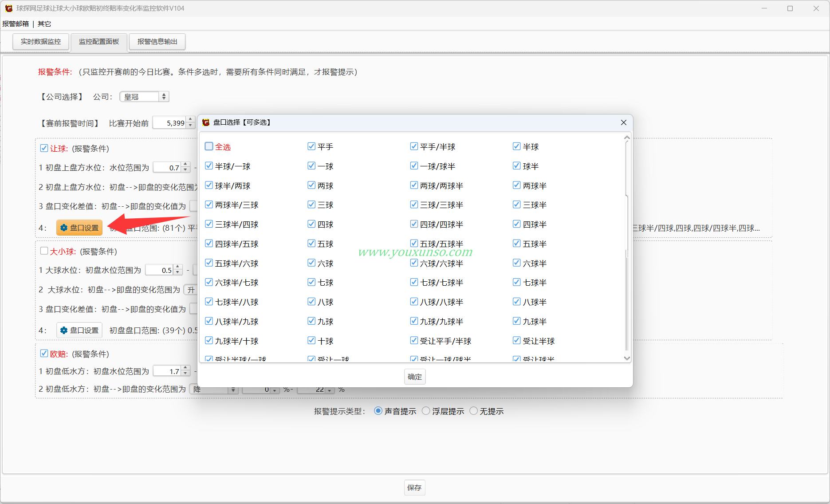Screen dimensions: 830x504
Task: Open the 公司 dropdown showing 皇冠
Action: [x=144, y=97]
